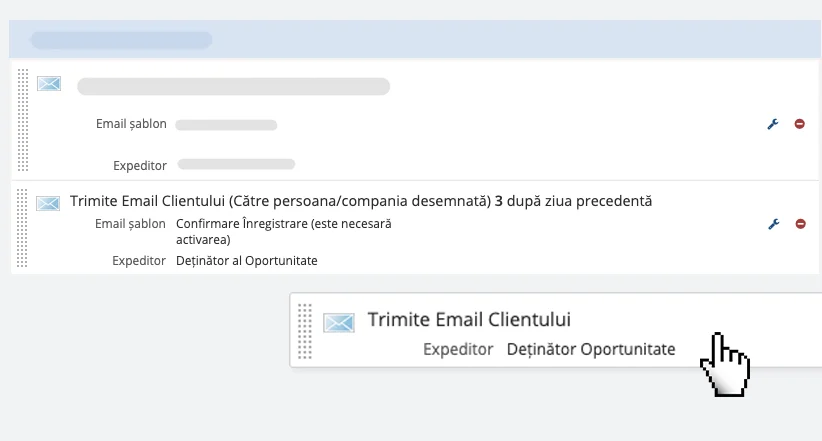
Task: Click placeholder title bar of first email action
Action: tap(233, 87)
